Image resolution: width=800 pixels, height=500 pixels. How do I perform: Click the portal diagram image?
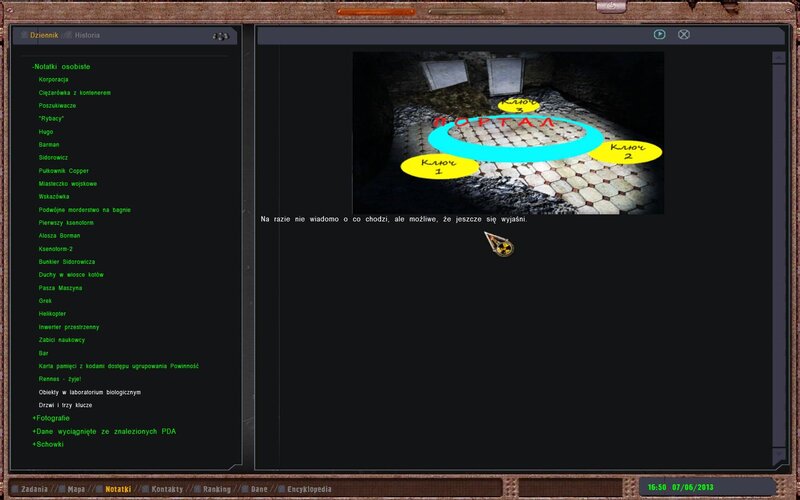tap(508, 132)
